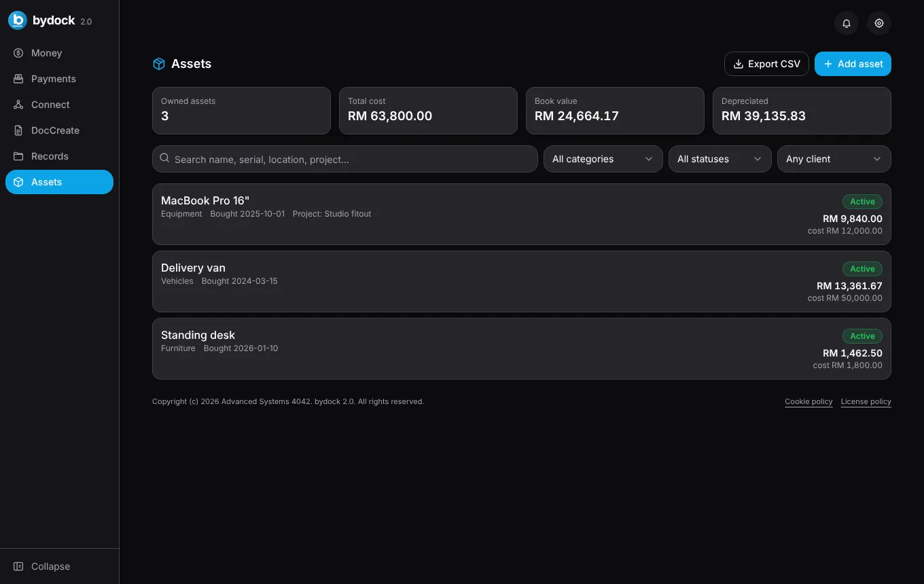
Task: Open the DocCreate menu item
Action: pyautogui.click(x=59, y=130)
